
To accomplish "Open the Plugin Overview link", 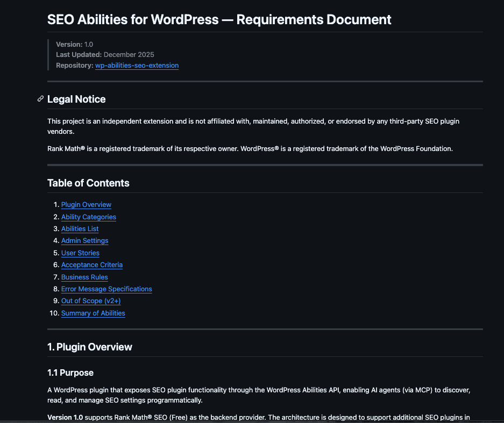I will tap(86, 205).
